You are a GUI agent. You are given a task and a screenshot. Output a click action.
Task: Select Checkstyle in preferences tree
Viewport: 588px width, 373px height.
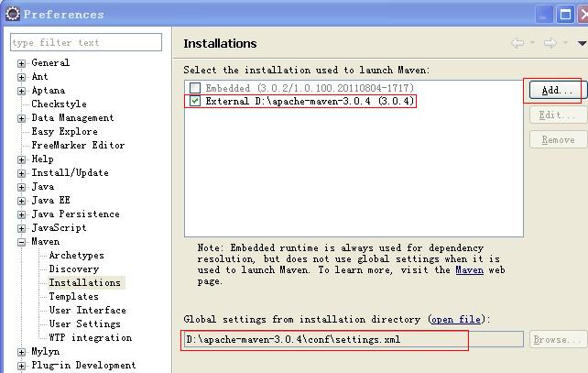[59, 104]
